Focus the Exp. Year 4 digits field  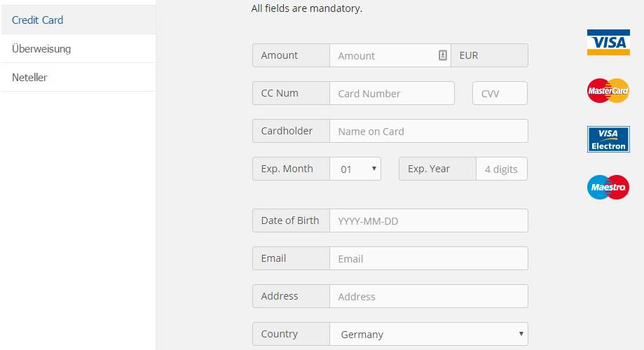(502, 169)
